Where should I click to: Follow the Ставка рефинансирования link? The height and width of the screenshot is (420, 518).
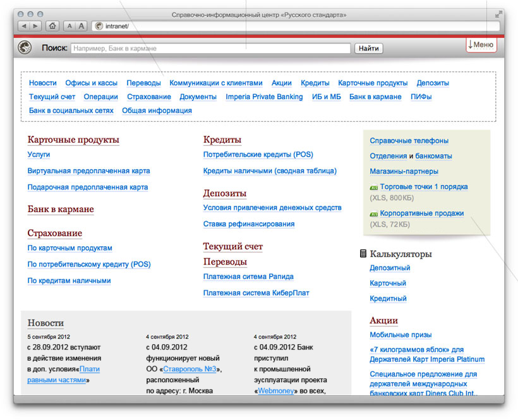tap(248, 224)
